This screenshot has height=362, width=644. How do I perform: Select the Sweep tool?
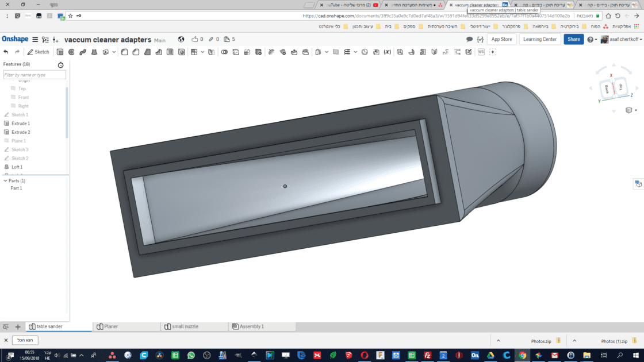(83, 52)
